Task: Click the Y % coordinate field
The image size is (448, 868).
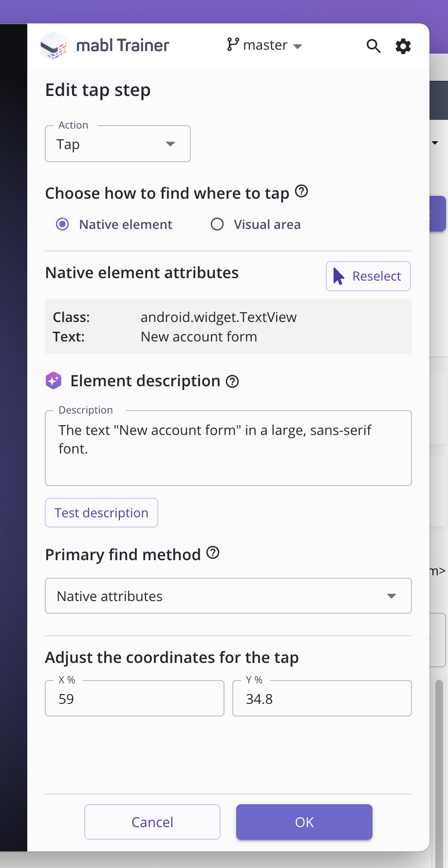Action: click(322, 698)
